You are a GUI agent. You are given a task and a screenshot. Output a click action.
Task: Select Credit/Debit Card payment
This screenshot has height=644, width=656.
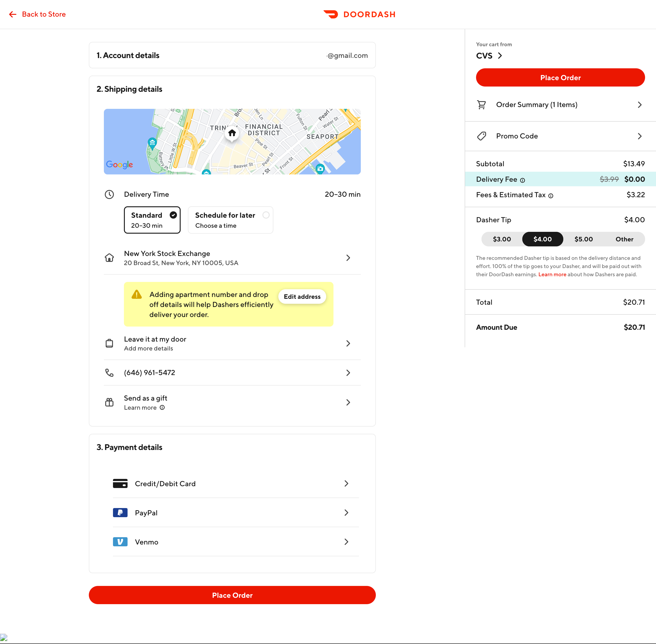point(236,483)
